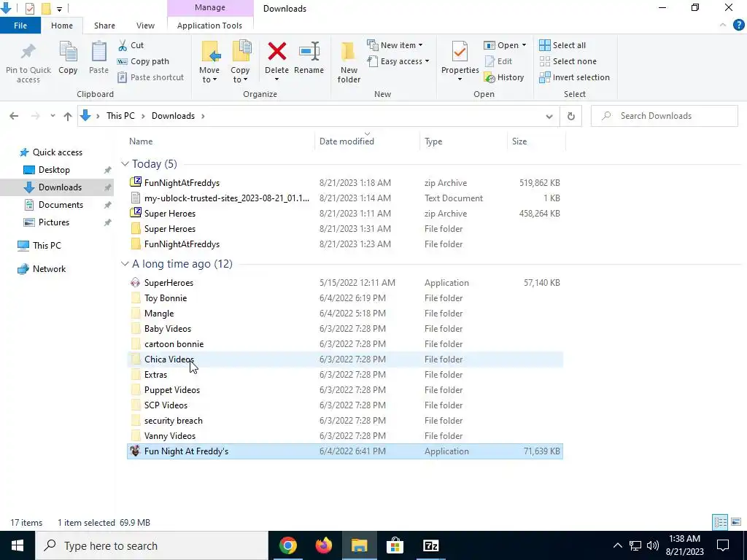Refresh the Downloads folder view

pyautogui.click(x=570, y=116)
